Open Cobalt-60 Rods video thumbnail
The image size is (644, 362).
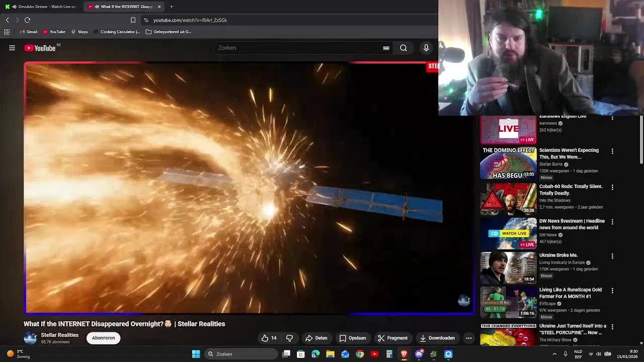pos(508,199)
